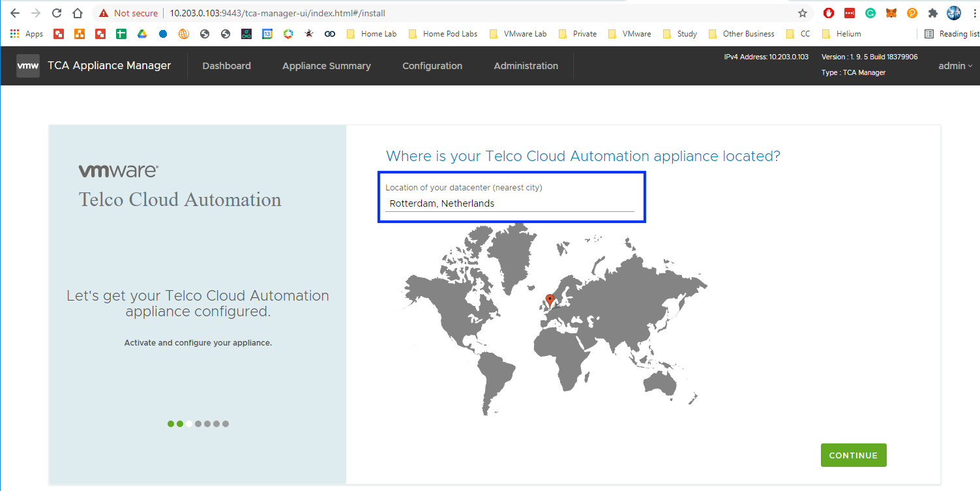Open the Google Drive bookmark icon
Screen dimensions: 980x491
pyautogui.click(x=141, y=34)
